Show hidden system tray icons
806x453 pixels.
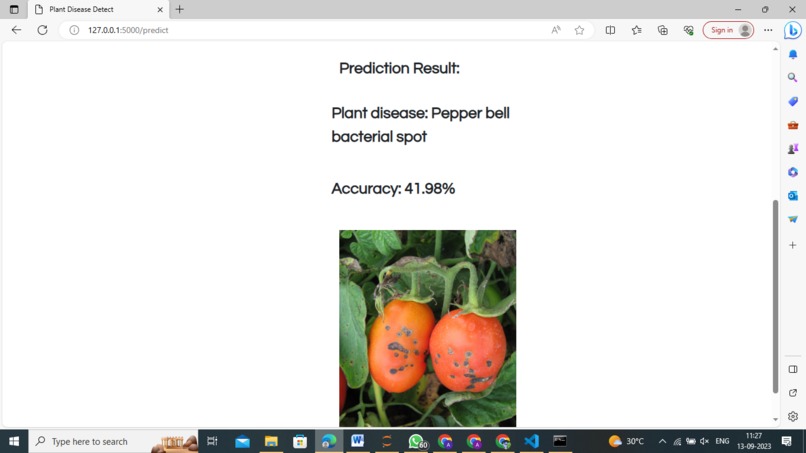coord(662,441)
